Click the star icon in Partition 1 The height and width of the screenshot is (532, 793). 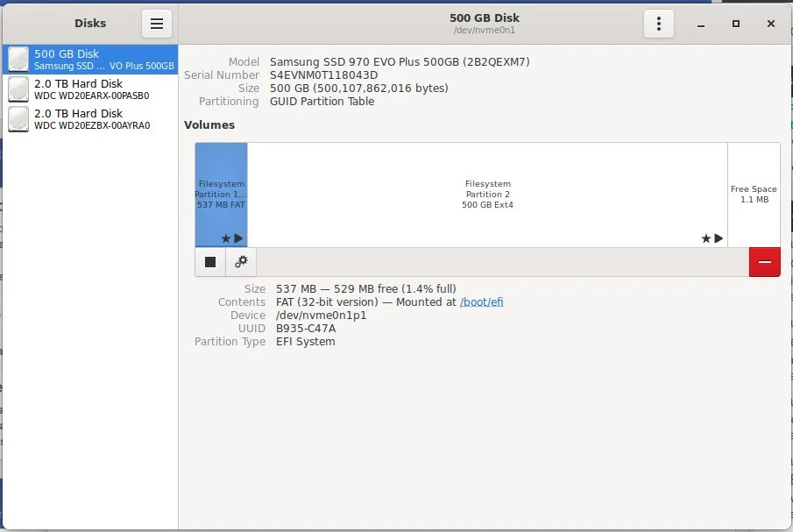pos(225,238)
